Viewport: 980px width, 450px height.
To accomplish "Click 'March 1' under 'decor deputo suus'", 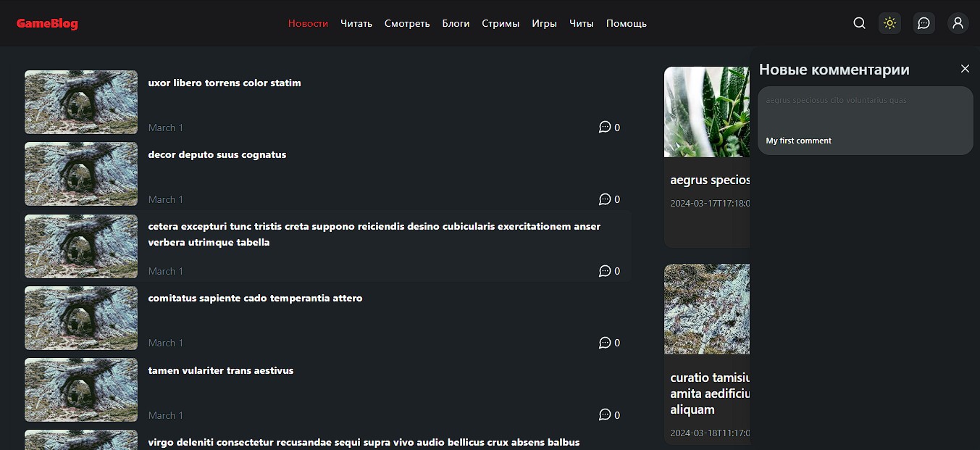I will point(166,199).
